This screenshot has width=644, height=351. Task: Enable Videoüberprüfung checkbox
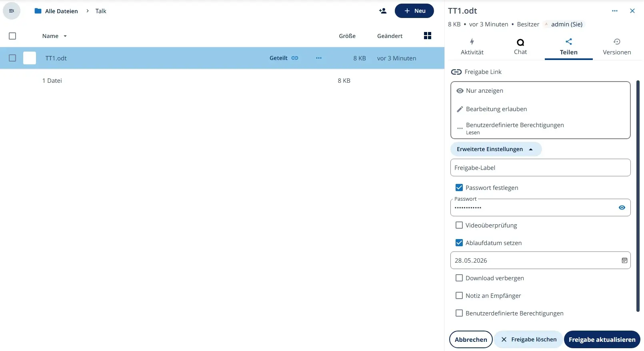pos(459,225)
